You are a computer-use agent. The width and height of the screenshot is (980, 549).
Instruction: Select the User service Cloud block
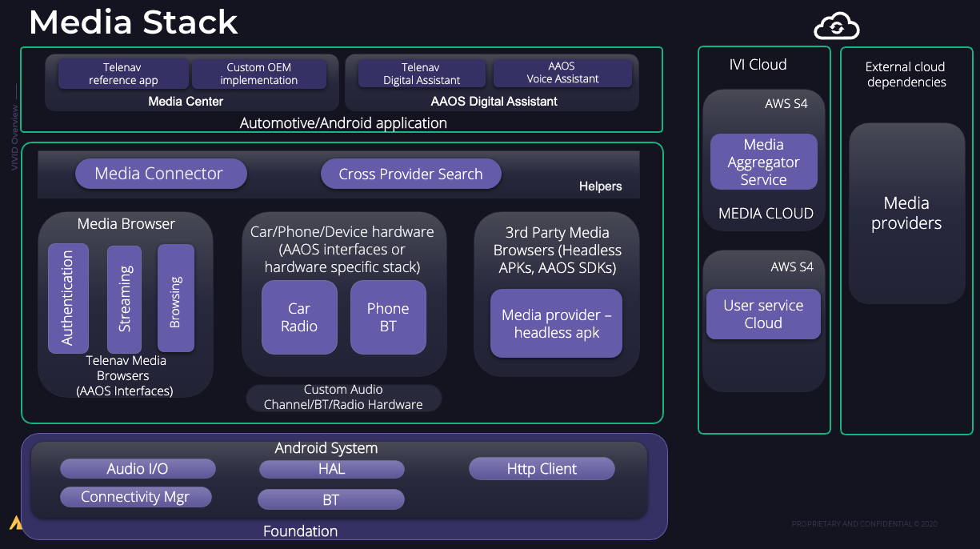pyautogui.click(x=763, y=315)
